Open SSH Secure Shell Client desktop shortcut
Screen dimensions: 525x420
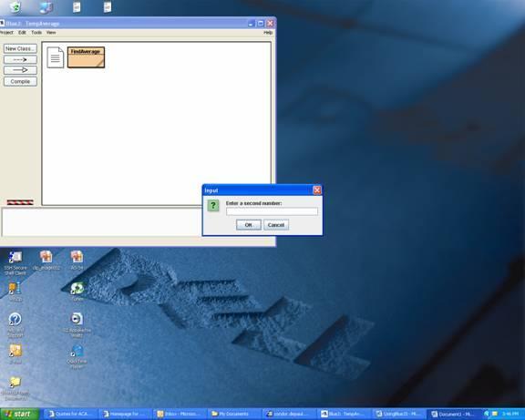[15, 262]
